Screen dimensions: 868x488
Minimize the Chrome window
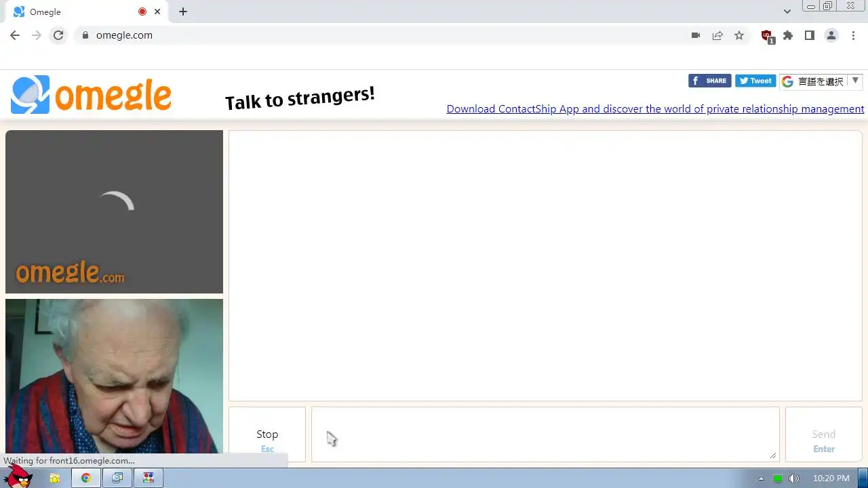click(x=810, y=6)
